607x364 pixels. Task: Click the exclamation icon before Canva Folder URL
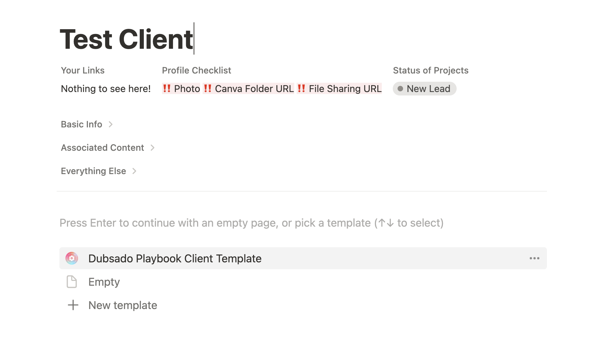207,89
